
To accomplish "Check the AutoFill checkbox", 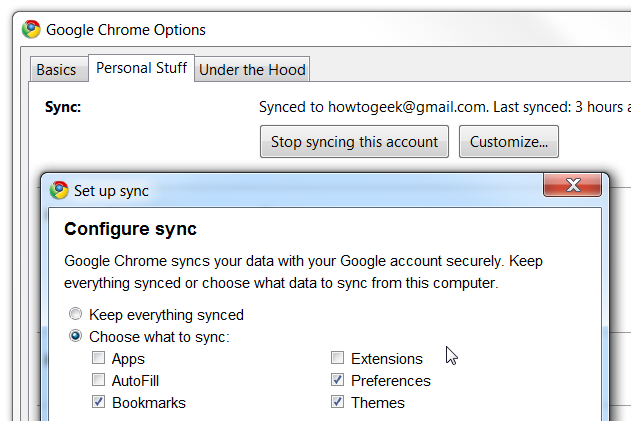I will pos(98,381).
